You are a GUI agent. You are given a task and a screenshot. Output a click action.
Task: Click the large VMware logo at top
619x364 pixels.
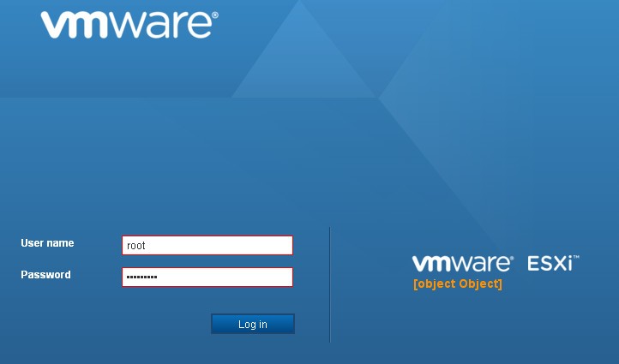coord(129,25)
